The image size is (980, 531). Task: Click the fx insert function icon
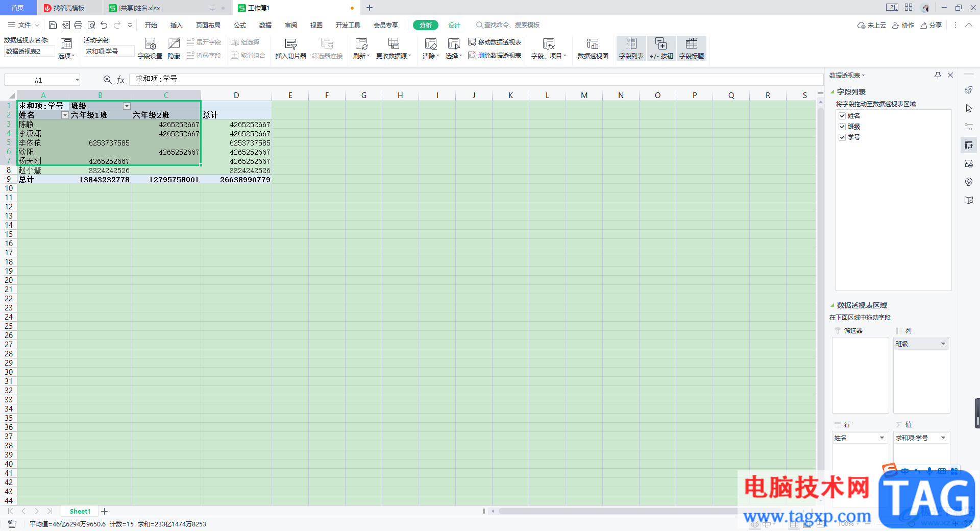pos(121,80)
